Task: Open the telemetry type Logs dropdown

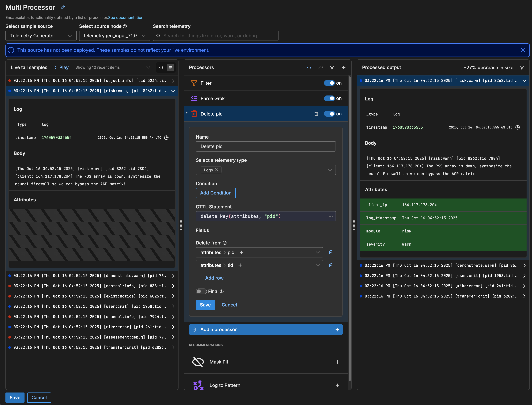Action: click(330, 170)
